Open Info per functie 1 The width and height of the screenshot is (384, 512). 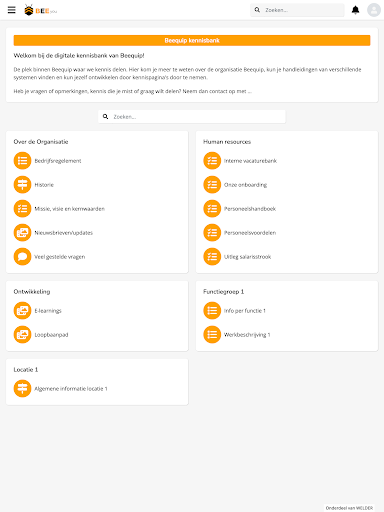point(245,311)
